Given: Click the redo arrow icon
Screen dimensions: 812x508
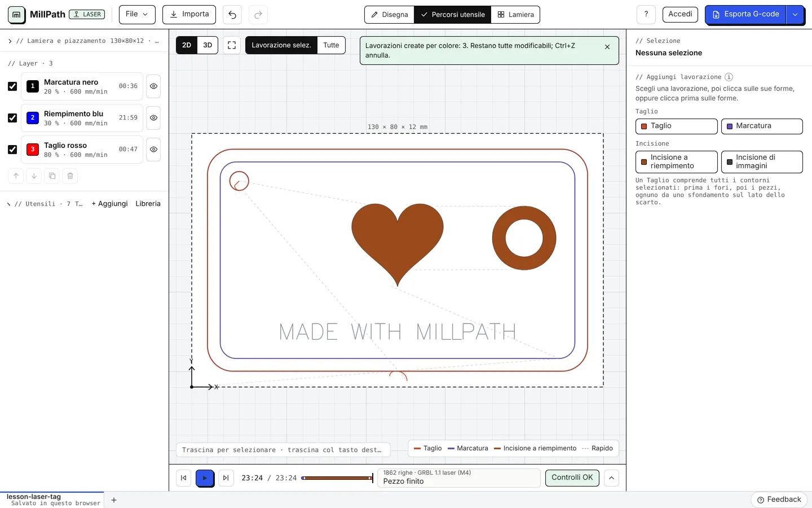Looking at the screenshot, I should click(x=258, y=15).
